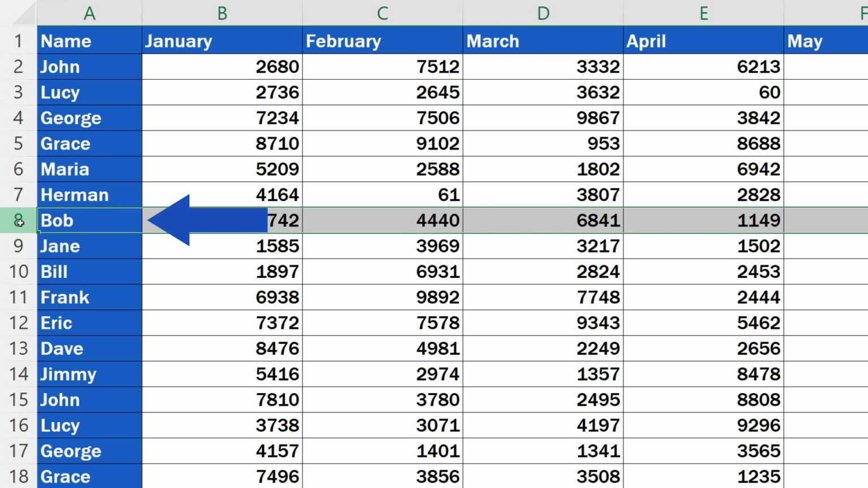Click column E header

tap(704, 13)
